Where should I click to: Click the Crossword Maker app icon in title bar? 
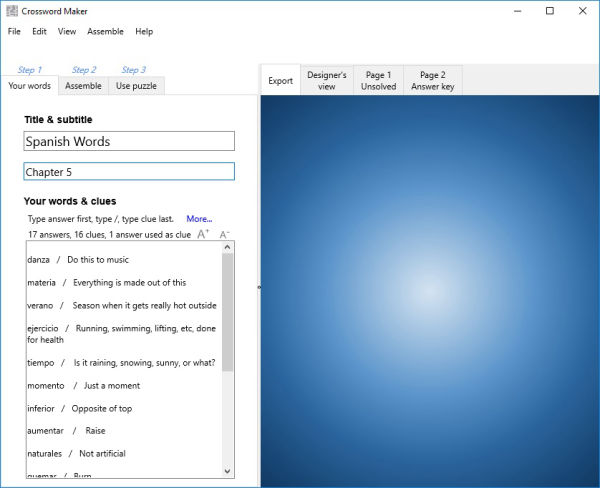click(x=11, y=11)
